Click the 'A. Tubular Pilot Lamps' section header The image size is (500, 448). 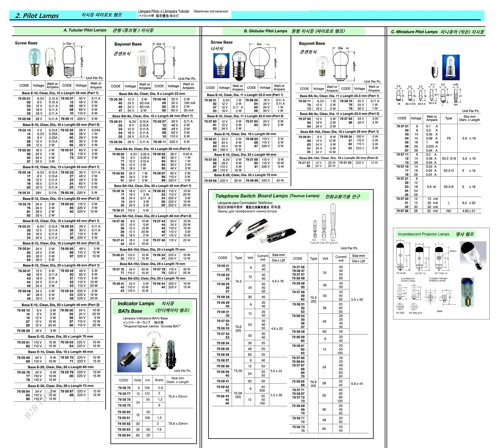click(85, 30)
